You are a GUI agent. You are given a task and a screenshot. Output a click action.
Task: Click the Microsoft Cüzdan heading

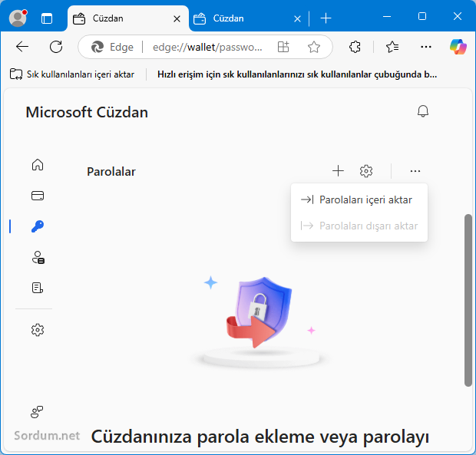(x=87, y=113)
